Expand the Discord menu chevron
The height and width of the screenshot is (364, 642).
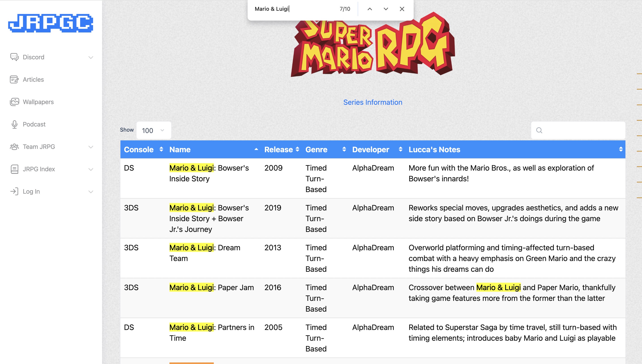pos(91,58)
